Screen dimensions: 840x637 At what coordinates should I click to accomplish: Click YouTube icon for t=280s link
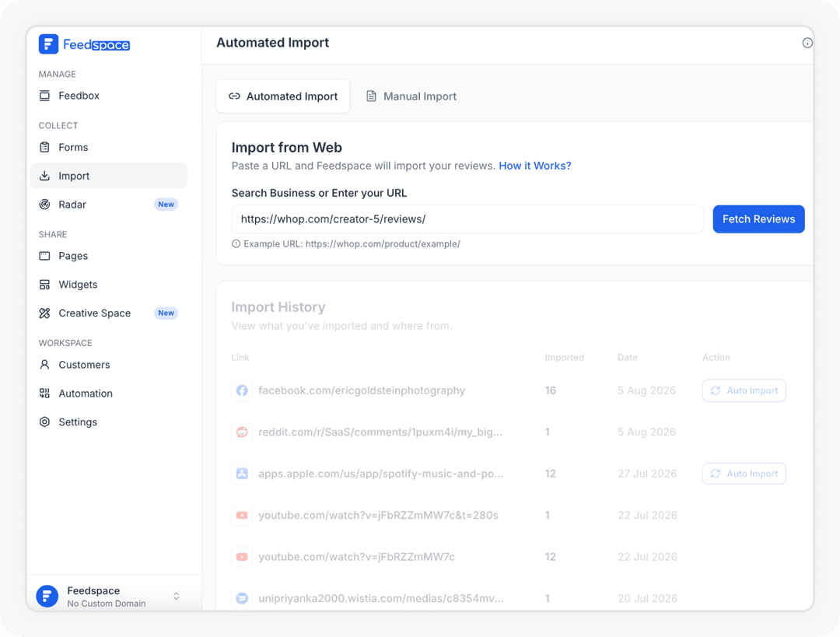click(242, 516)
